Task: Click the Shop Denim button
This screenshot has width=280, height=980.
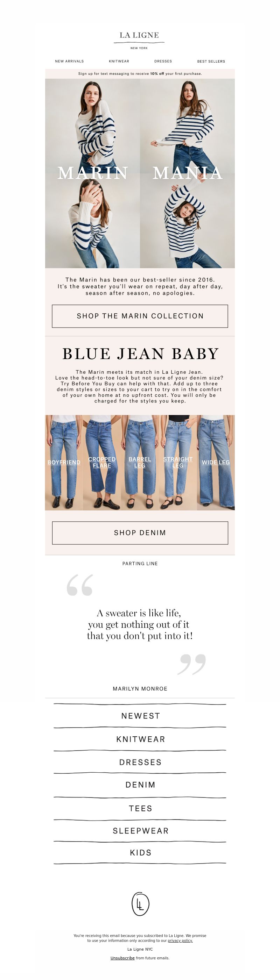Action: (140, 533)
